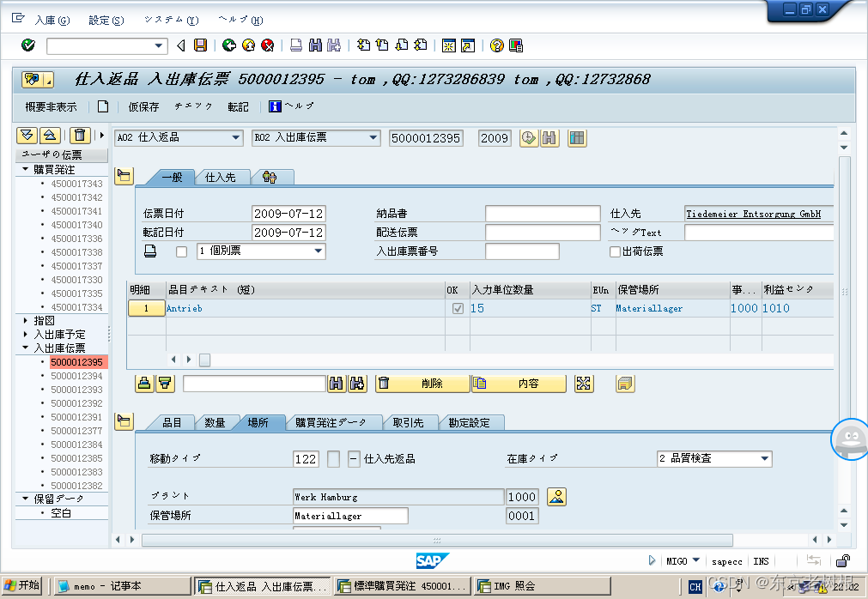The width and height of the screenshot is (868, 599).
Task: Toggle the checkbox beside 個別票 dropdown
Action: point(181,251)
